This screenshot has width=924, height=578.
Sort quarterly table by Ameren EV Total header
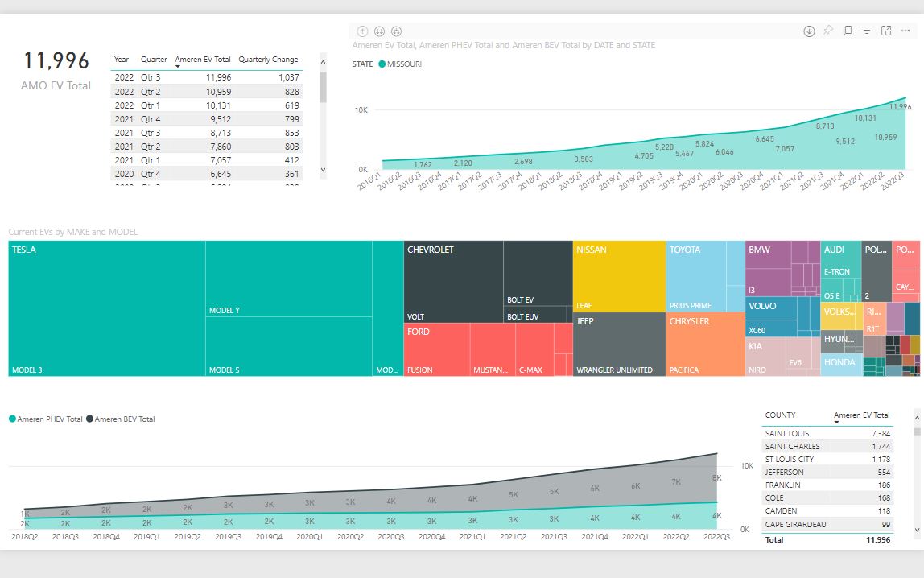click(202, 60)
